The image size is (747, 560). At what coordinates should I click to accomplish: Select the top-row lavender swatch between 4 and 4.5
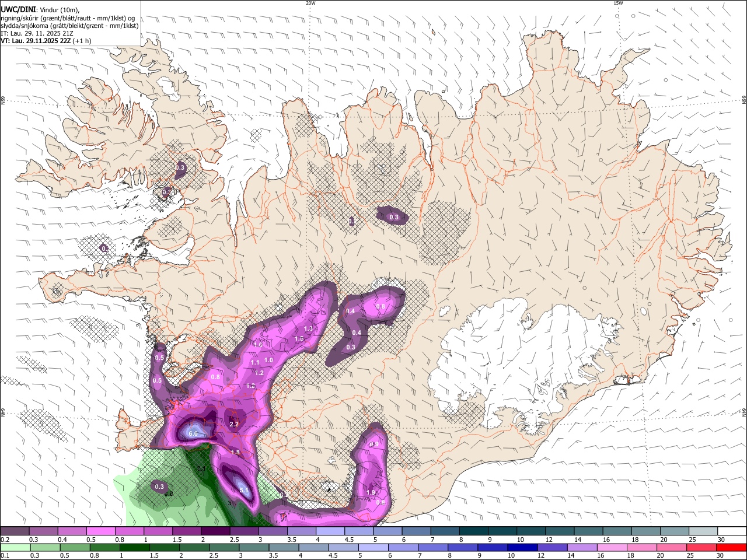tap(330, 531)
